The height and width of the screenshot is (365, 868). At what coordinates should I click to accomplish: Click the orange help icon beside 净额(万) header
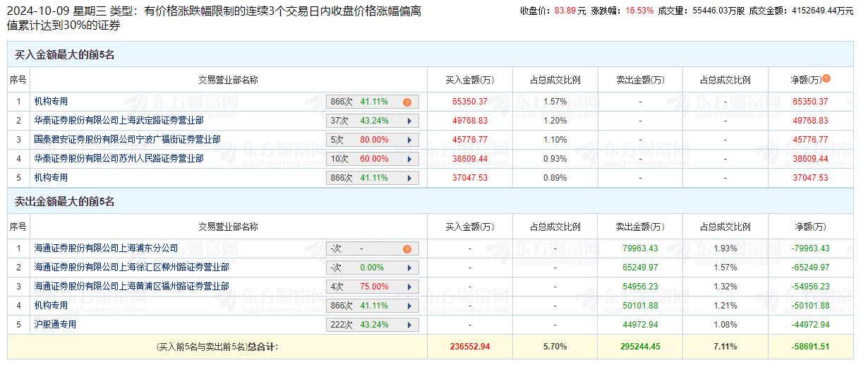point(826,79)
